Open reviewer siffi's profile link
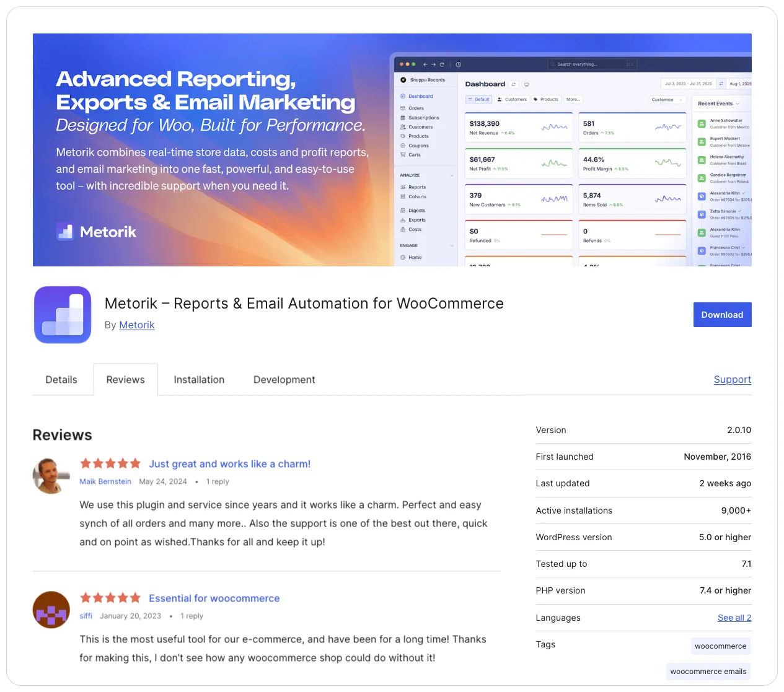 pyautogui.click(x=86, y=616)
